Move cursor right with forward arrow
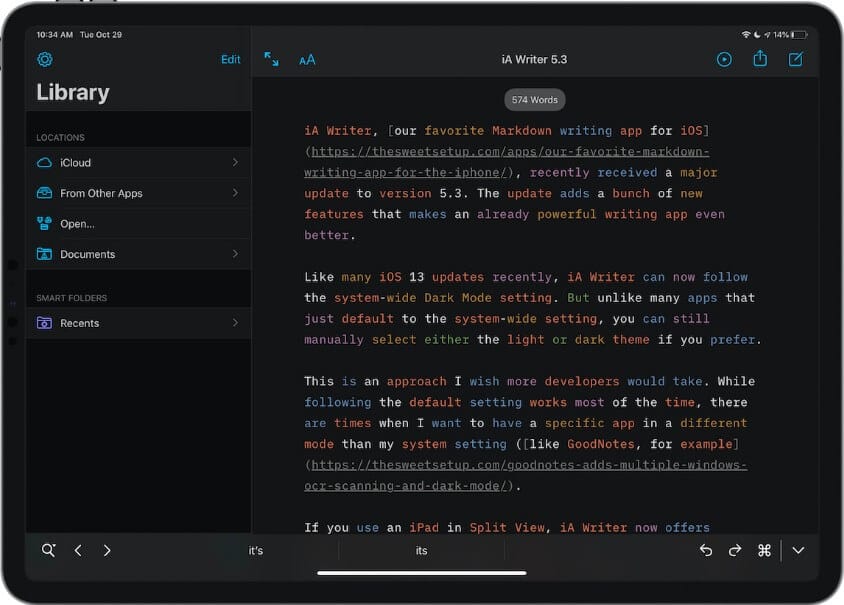This screenshot has height=605, width=844. [x=107, y=550]
